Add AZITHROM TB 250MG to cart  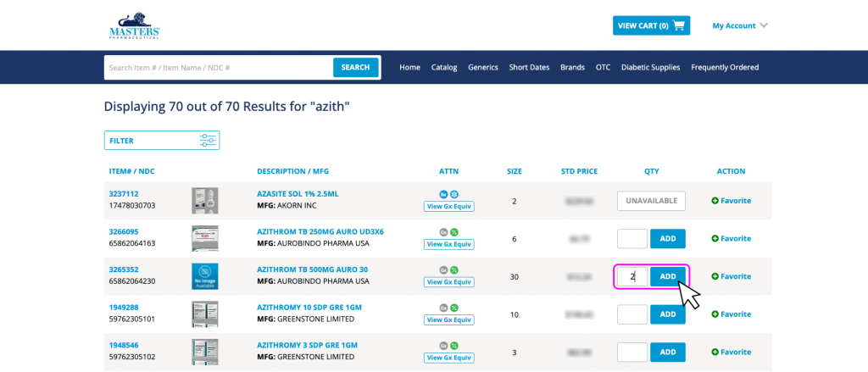pos(668,239)
